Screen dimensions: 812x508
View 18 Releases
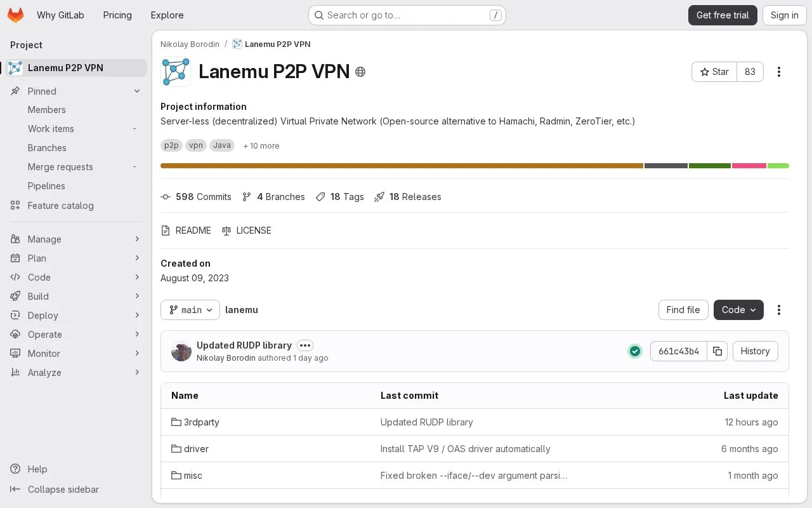pyautogui.click(x=407, y=197)
